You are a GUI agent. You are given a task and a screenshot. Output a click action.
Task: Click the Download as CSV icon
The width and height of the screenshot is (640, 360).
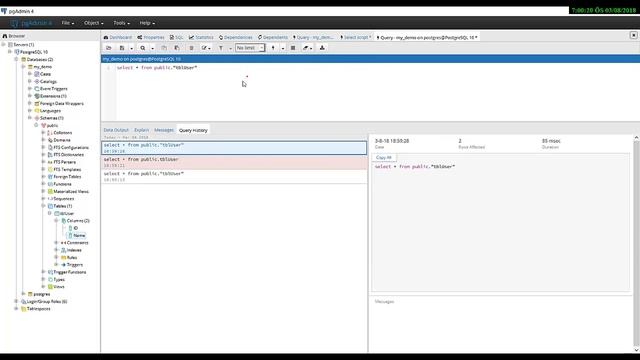click(322, 48)
